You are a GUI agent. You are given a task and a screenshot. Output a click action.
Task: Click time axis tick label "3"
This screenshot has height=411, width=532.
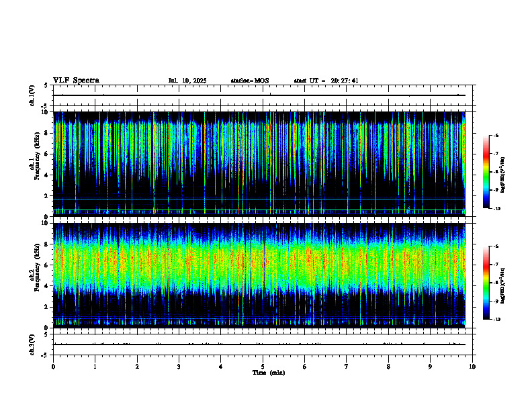click(x=179, y=367)
